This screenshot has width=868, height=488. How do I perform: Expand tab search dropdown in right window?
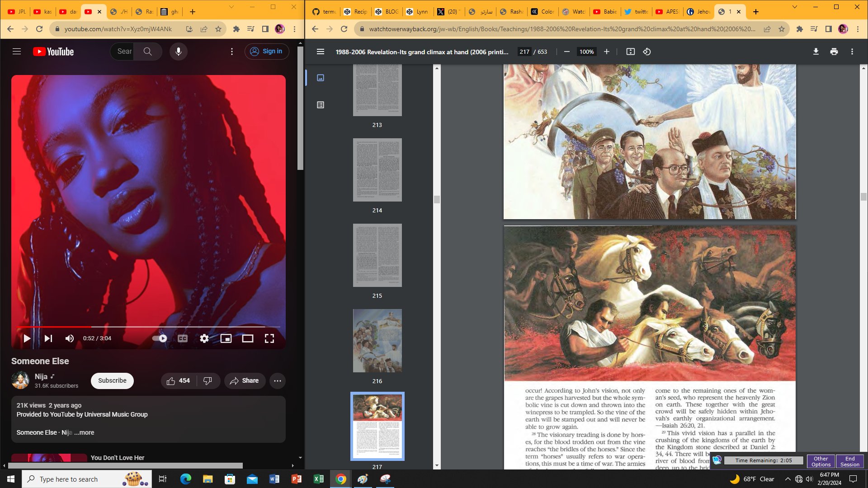point(795,7)
